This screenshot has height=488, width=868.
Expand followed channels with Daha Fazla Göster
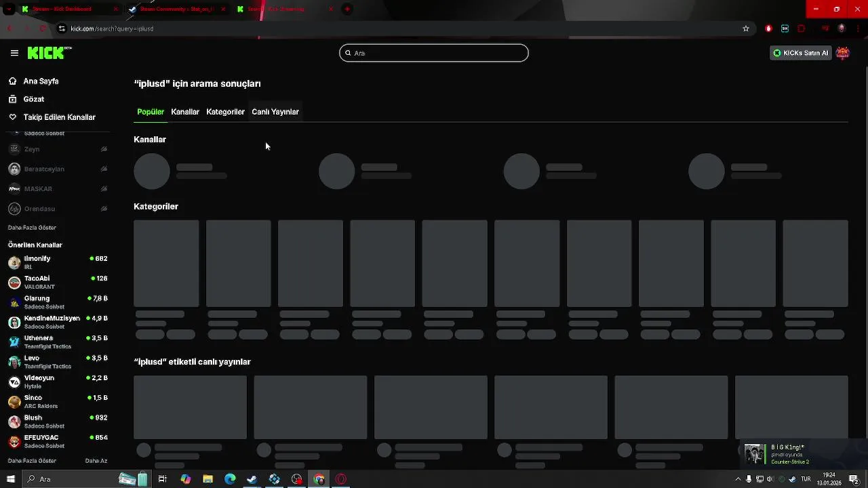point(32,228)
